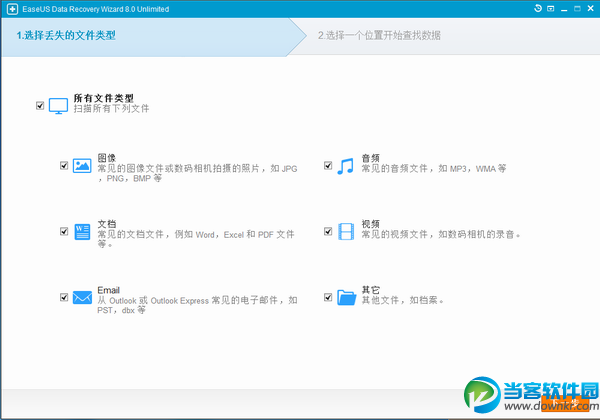Toggle the 文档 checkbox
The image size is (600, 420).
[x=64, y=231]
